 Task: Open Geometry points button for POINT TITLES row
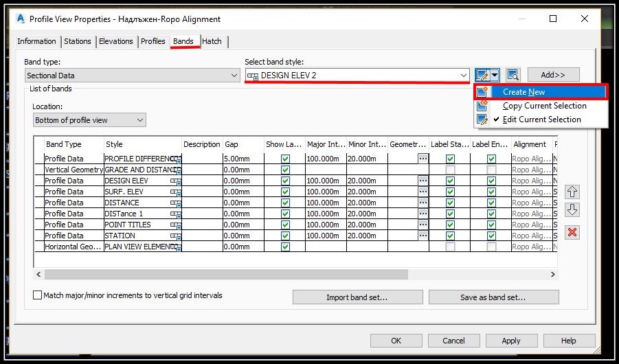pyautogui.click(x=423, y=225)
